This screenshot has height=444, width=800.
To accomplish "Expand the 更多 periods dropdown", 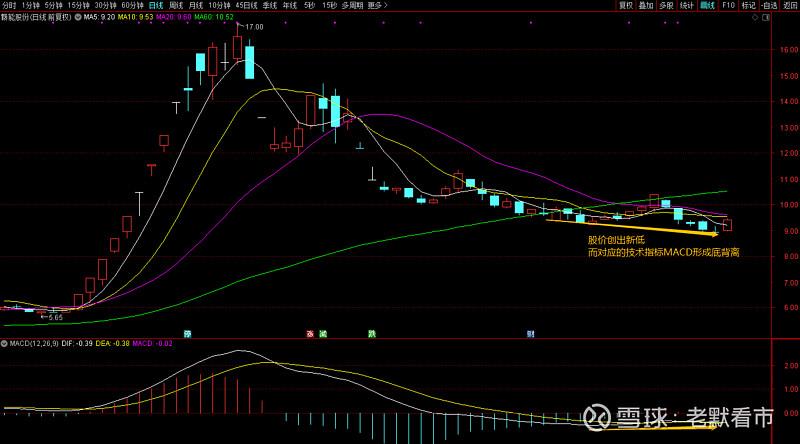I will (x=377, y=5).
